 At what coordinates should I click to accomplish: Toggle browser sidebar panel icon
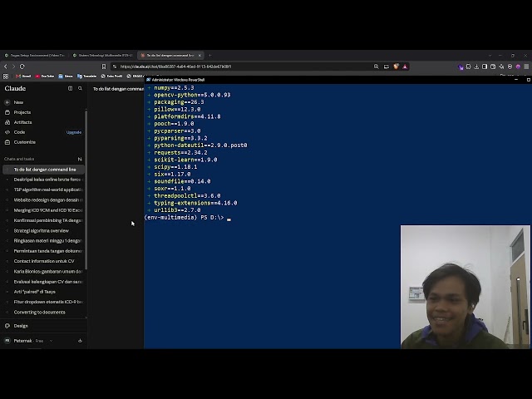(485, 66)
